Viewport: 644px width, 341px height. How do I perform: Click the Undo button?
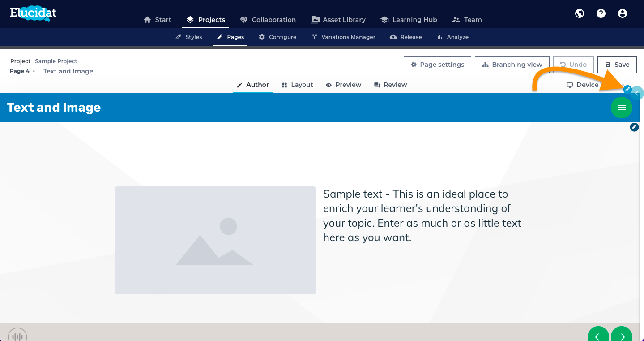pos(573,65)
